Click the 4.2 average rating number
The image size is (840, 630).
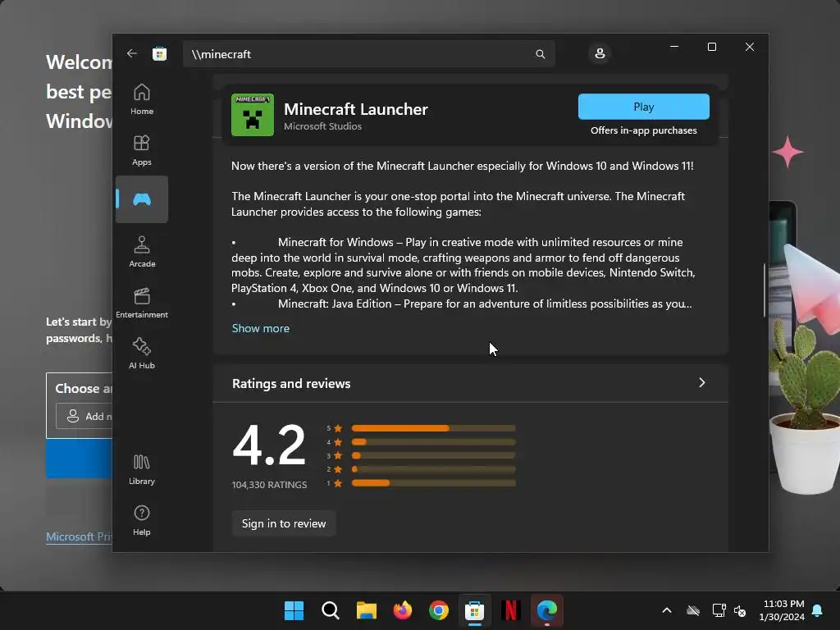click(269, 445)
